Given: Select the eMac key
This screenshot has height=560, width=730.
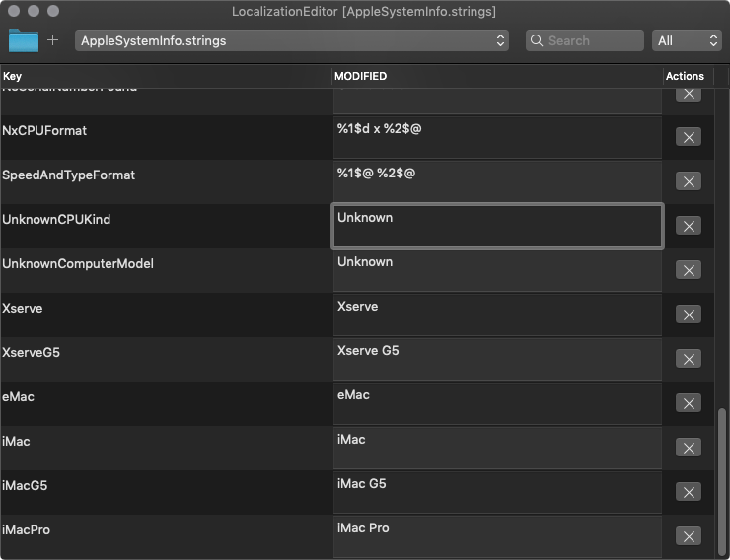Looking at the screenshot, I should pos(18,396).
